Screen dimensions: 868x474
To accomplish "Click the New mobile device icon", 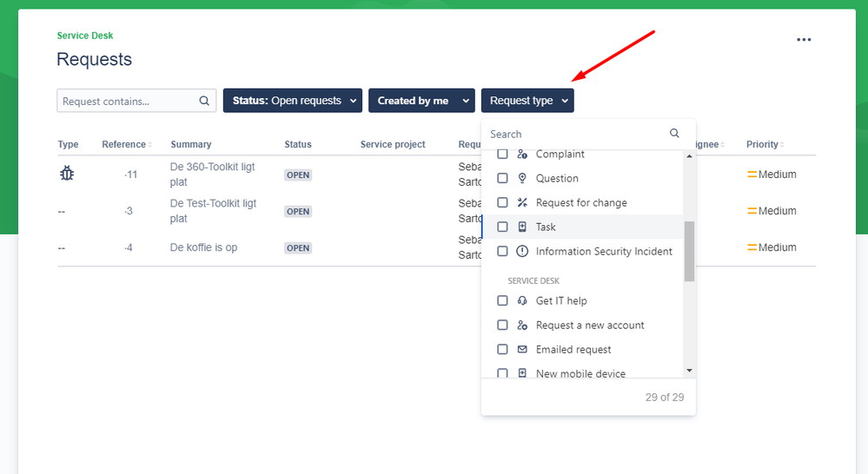I will 522,373.
